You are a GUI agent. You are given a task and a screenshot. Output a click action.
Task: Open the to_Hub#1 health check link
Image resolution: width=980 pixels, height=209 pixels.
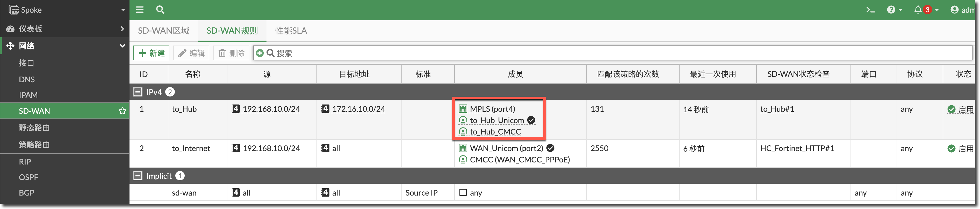coord(777,109)
